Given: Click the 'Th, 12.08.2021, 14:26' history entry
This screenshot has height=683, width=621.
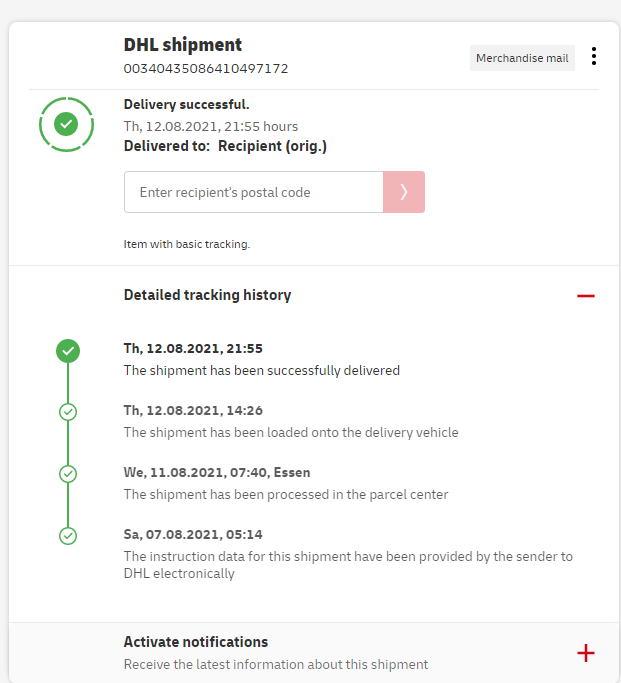Looking at the screenshot, I should pos(193,410).
